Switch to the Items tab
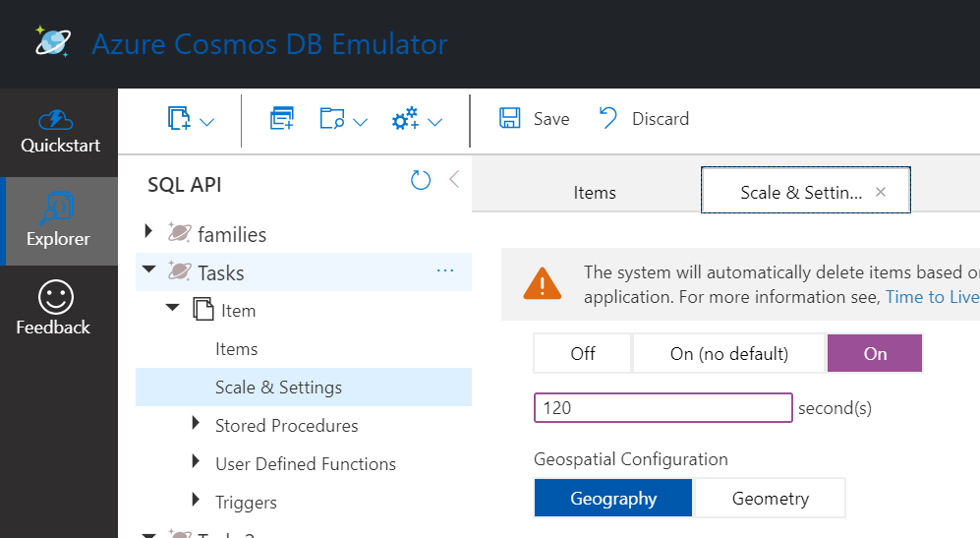The image size is (980, 538). (x=595, y=193)
